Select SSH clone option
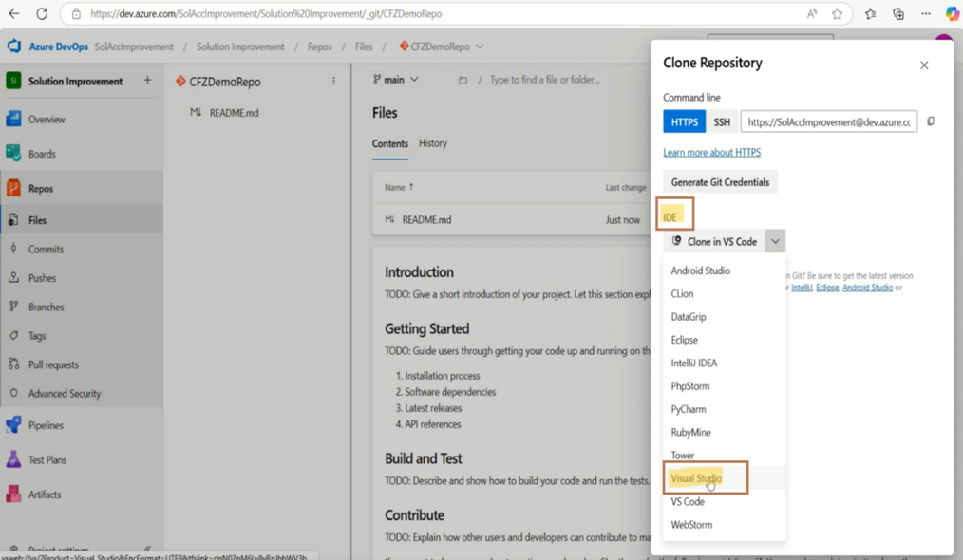Image resolution: width=963 pixels, height=560 pixels. coord(722,121)
